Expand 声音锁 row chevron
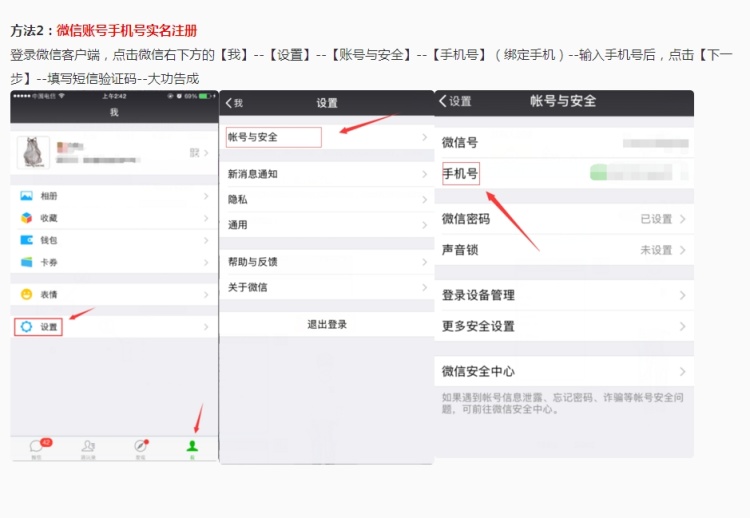This screenshot has width=750, height=518. click(683, 250)
